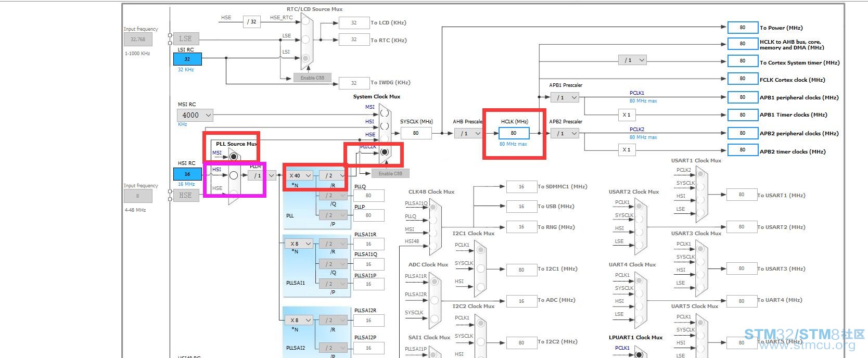Select PCLK1 in the I2C1 Clock Mux
Image resolution: width=868 pixels, height=358 pixels.
480,250
